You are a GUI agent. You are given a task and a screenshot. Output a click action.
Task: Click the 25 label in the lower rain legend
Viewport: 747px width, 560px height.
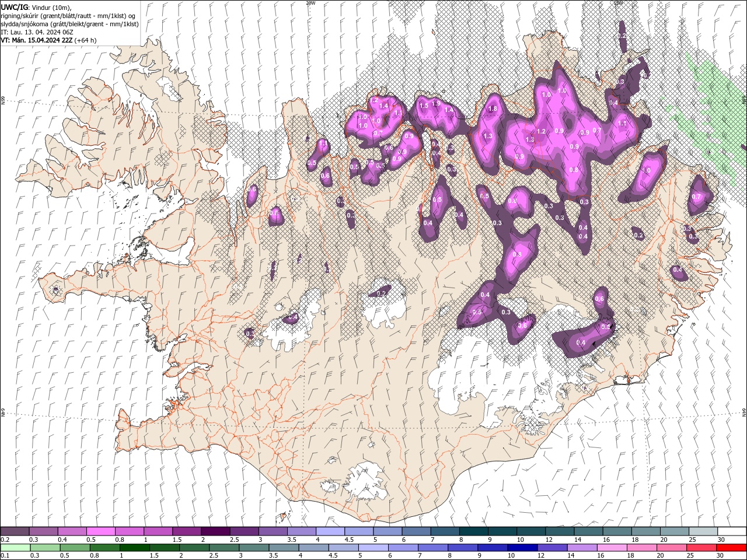coord(691,556)
